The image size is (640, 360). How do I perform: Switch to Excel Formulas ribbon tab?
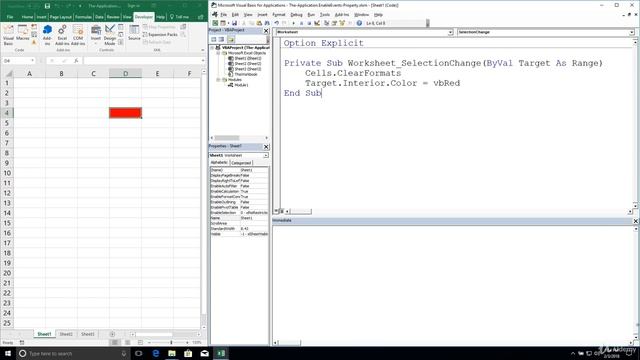click(83, 17)
